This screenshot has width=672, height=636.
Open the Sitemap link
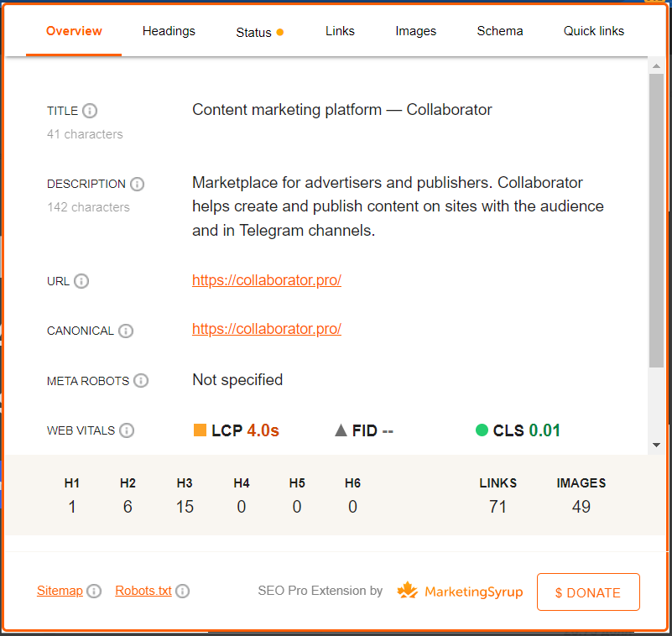(60, 590)
